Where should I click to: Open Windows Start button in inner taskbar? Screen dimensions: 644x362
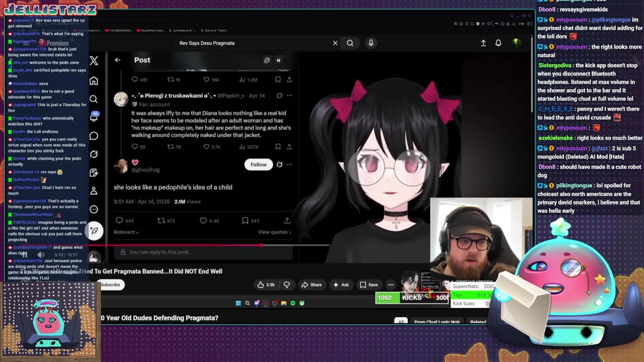click(238, 303)
